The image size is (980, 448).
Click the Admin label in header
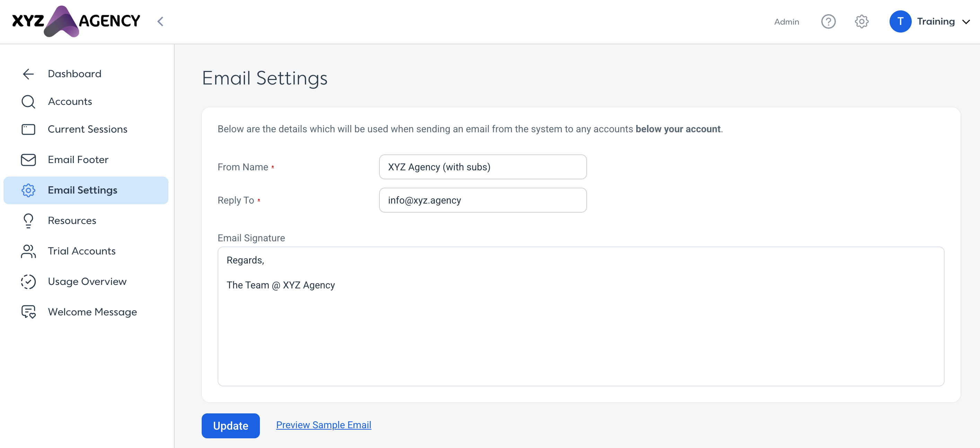pyautogui.click(x=786, y=22)
